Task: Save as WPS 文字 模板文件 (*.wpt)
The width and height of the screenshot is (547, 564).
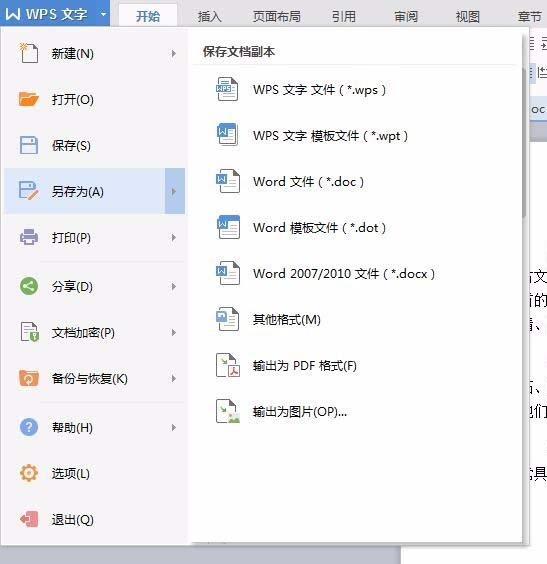Action: pos(356,136)
